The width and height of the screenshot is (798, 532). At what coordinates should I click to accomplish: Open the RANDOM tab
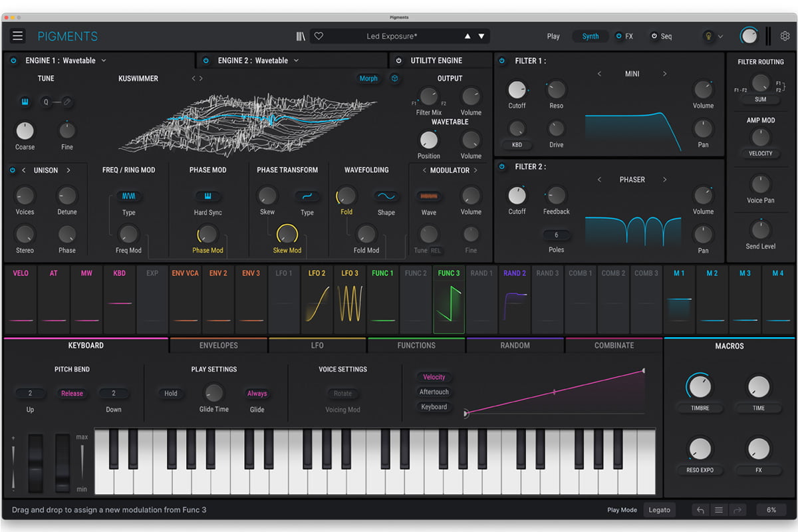[515, 345]
